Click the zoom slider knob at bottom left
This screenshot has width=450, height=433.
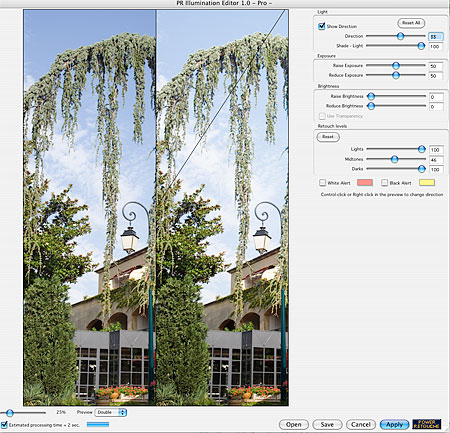(x=10, y=413)
